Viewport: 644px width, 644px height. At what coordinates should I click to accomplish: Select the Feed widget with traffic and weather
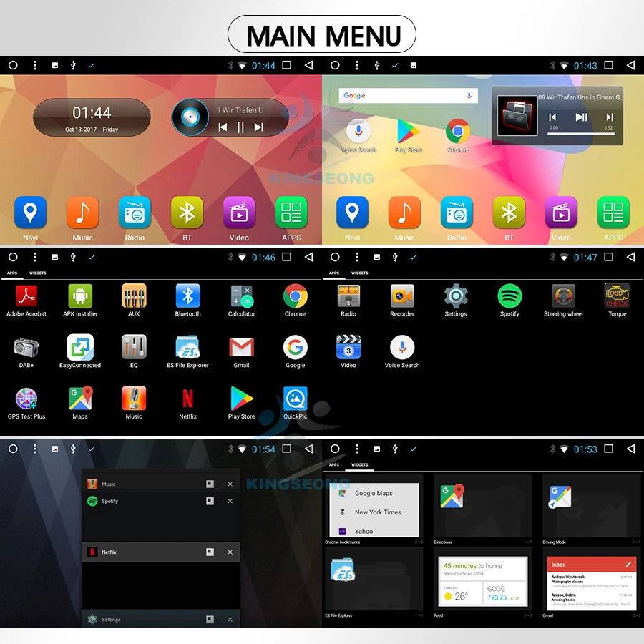pyautogui.click(x=483, y=582)
